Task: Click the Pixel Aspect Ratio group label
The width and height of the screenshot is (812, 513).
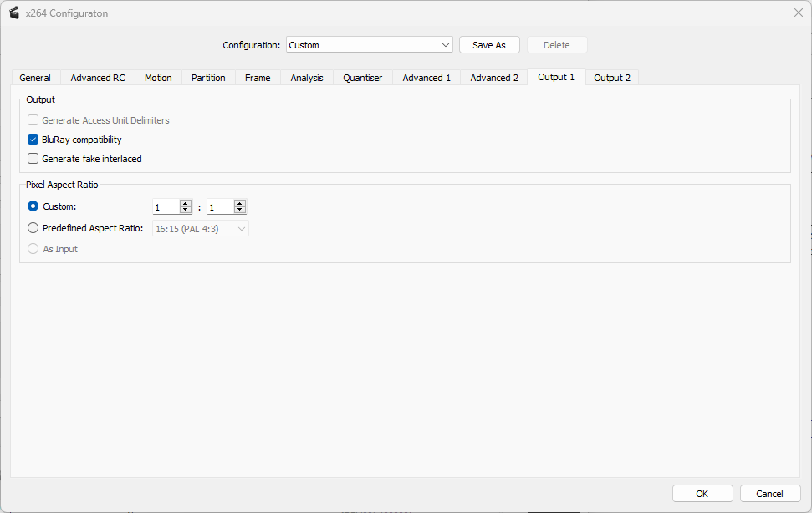Action: [x=62, y=185]
